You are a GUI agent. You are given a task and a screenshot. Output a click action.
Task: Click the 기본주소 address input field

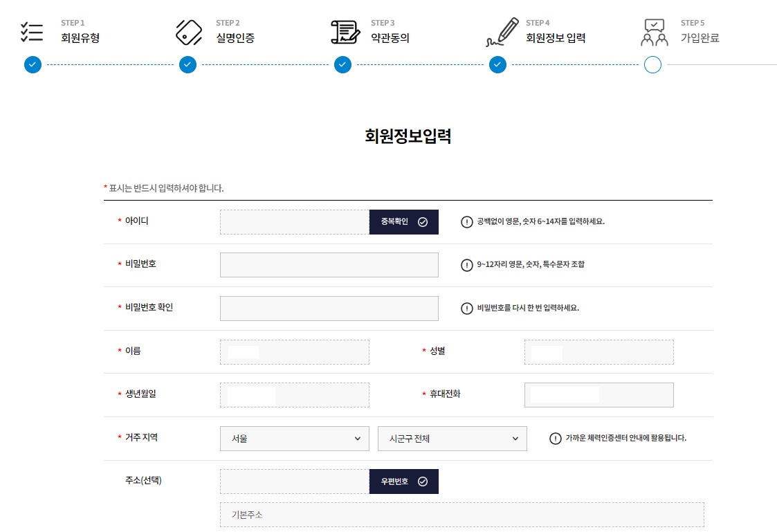[x=461, y=514]
